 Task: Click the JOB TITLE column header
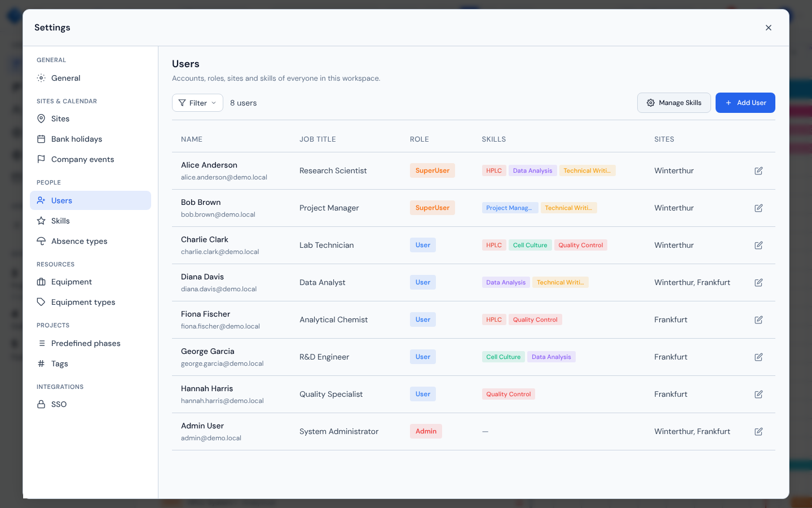(317, 139)
